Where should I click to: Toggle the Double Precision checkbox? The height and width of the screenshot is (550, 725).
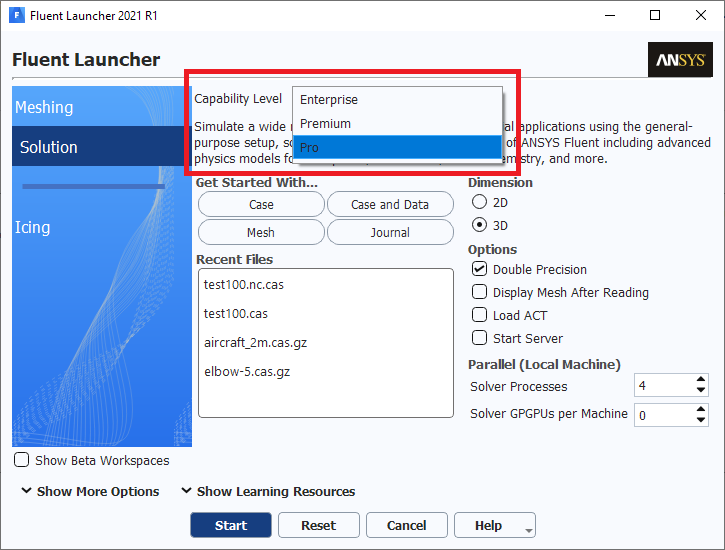[x=479, y=269]
